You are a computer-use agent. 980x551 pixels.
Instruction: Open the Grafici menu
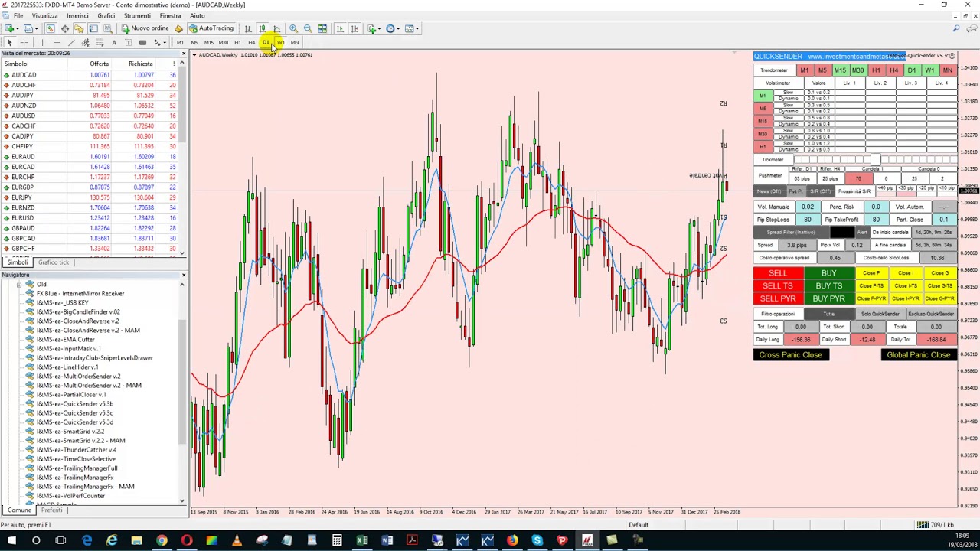(106, 15)
